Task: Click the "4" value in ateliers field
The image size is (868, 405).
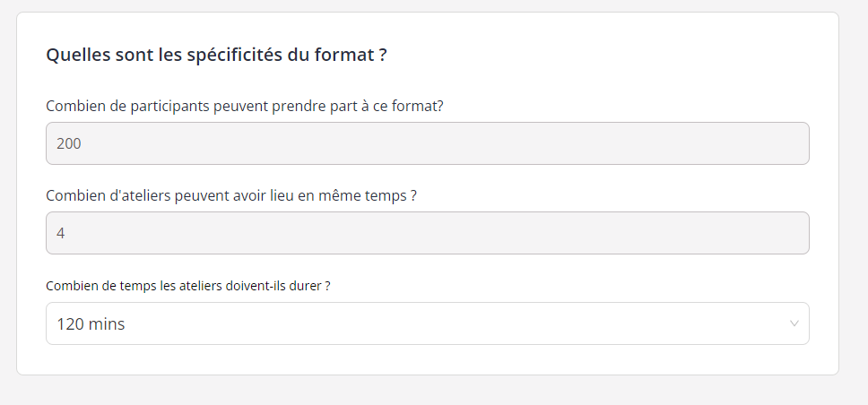Action: click(x=60, y=233)
